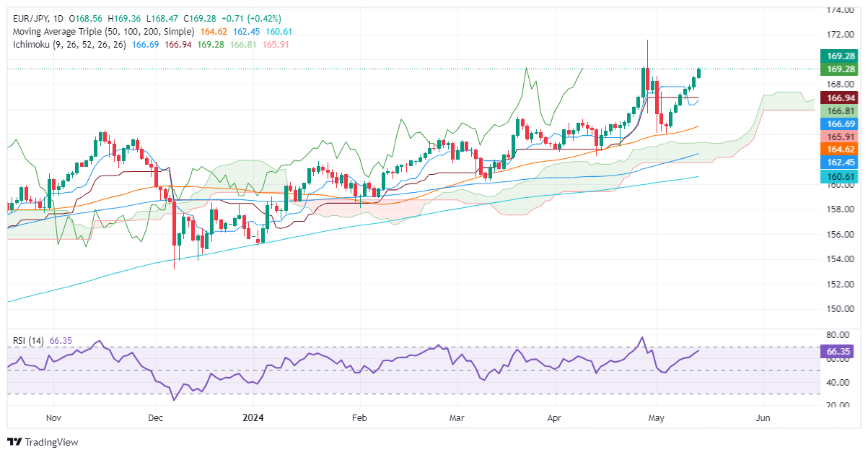Click the TradingView logo icon
Viewport: 868px width, 455px height.
[x=16, y=442]
